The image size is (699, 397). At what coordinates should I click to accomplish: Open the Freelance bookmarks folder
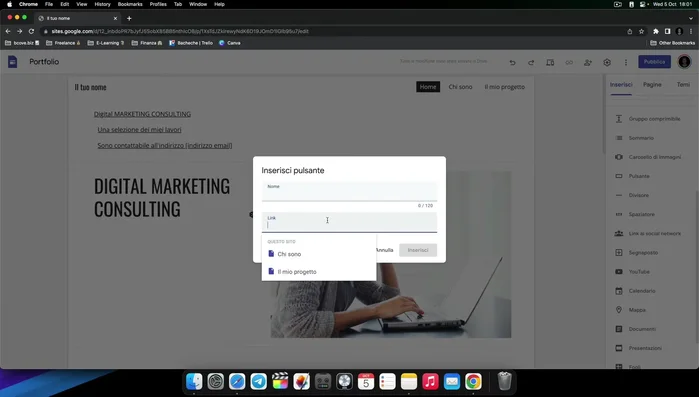(x=63, y=43)
